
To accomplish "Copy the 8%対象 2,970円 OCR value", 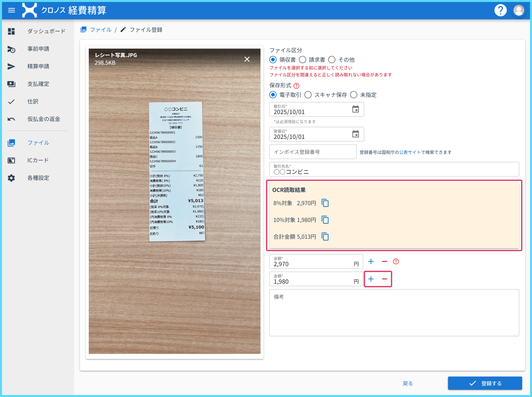I will click(325, 203).
